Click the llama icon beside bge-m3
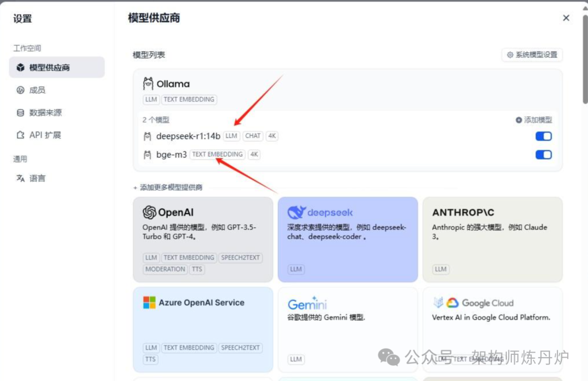Viewport: 588px width, 381px height. 148,155
